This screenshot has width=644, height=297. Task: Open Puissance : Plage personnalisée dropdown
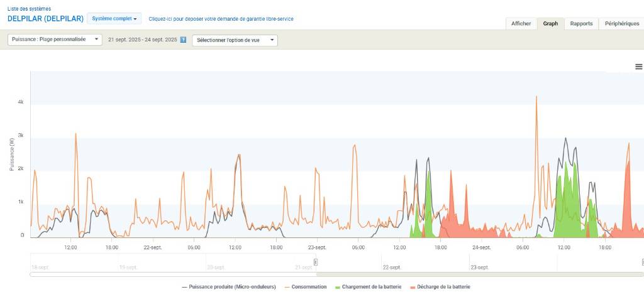pyautogui.click(x=55, y=40)
